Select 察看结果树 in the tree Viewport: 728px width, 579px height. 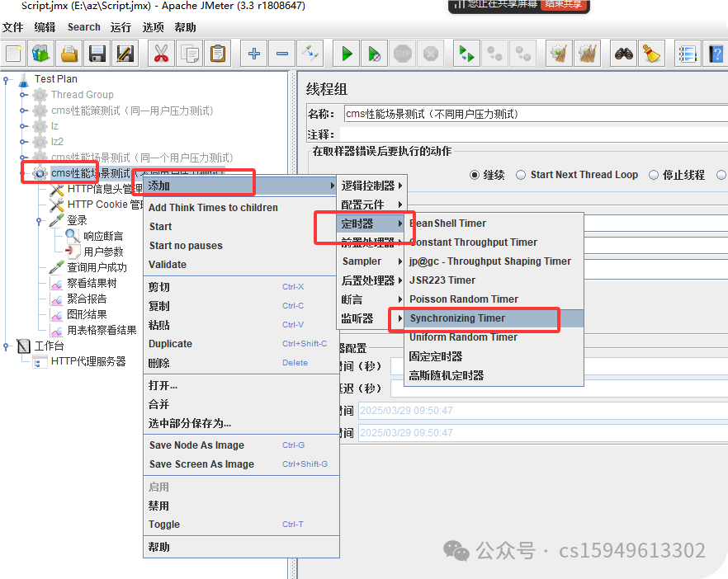92,283
